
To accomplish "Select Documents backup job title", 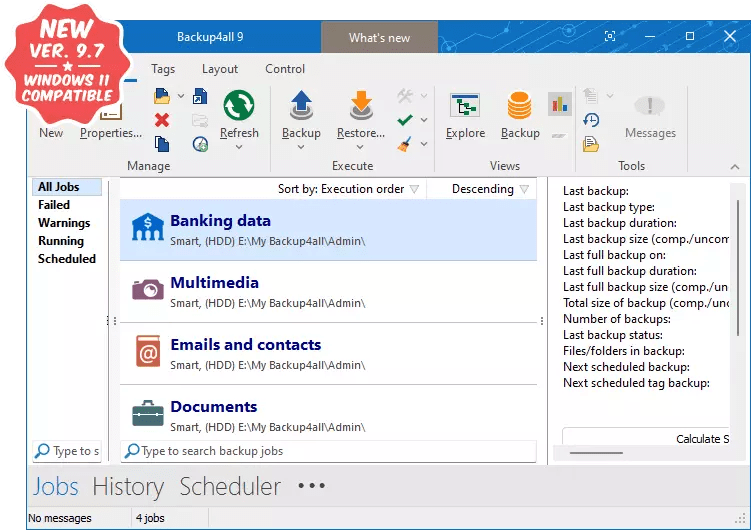I will 214,406.
